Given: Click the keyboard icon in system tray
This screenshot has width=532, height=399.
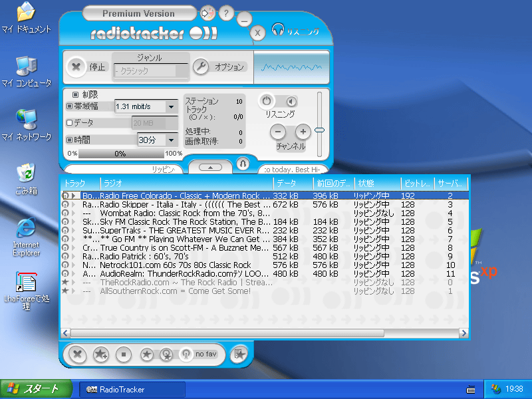Looking at the screenshot, I should coord(471,390).
